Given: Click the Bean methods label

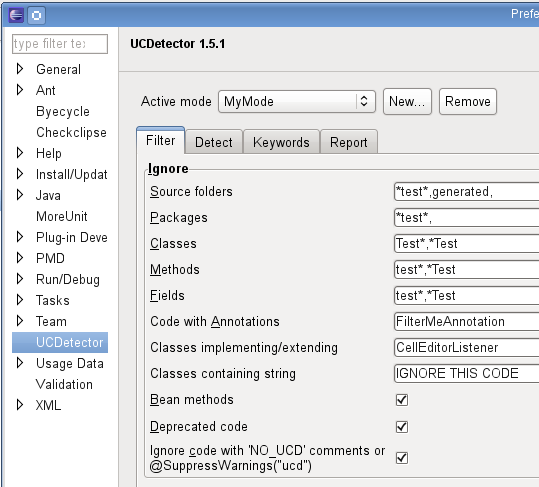Looking at the screenshot, I should click(192, 399).
